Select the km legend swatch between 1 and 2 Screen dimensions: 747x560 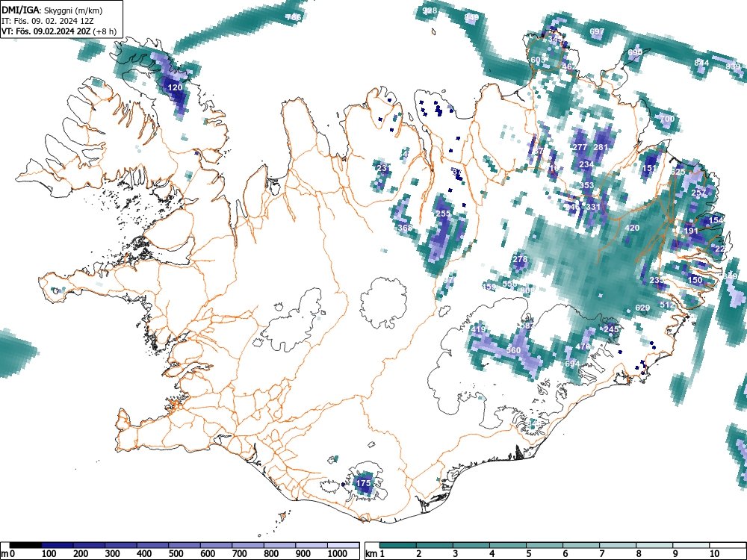click(x=398, y=545)
